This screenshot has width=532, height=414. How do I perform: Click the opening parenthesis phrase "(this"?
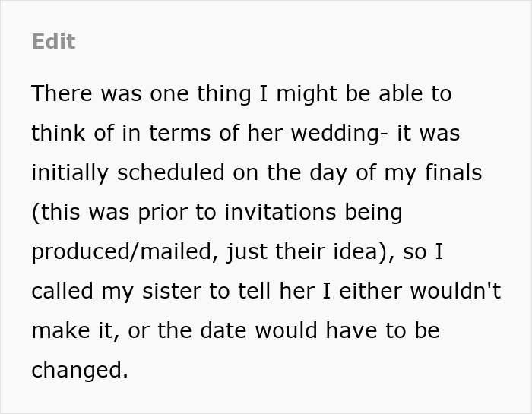pos(56,212)
